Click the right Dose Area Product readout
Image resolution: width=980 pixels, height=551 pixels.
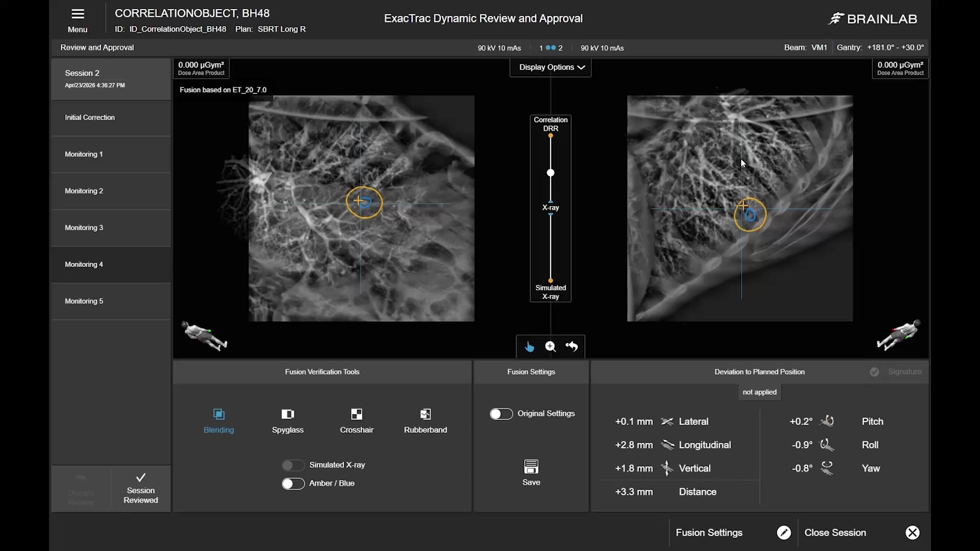pos(900,68)
